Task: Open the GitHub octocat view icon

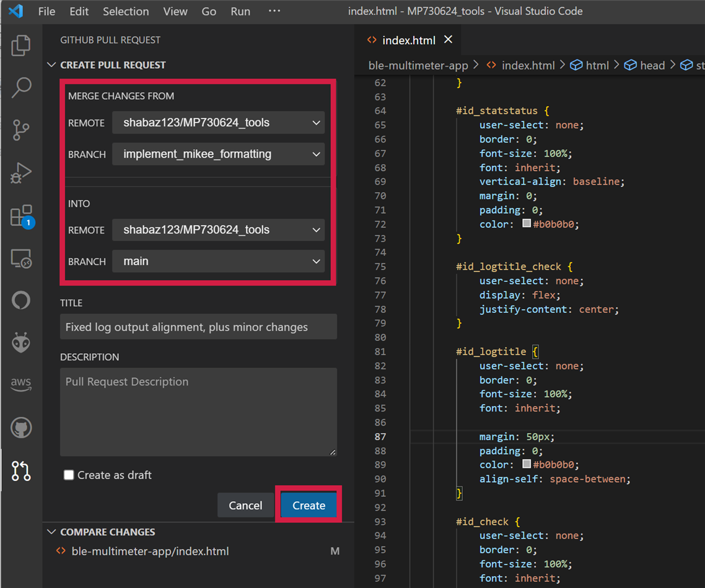Action: pos(20,428)
